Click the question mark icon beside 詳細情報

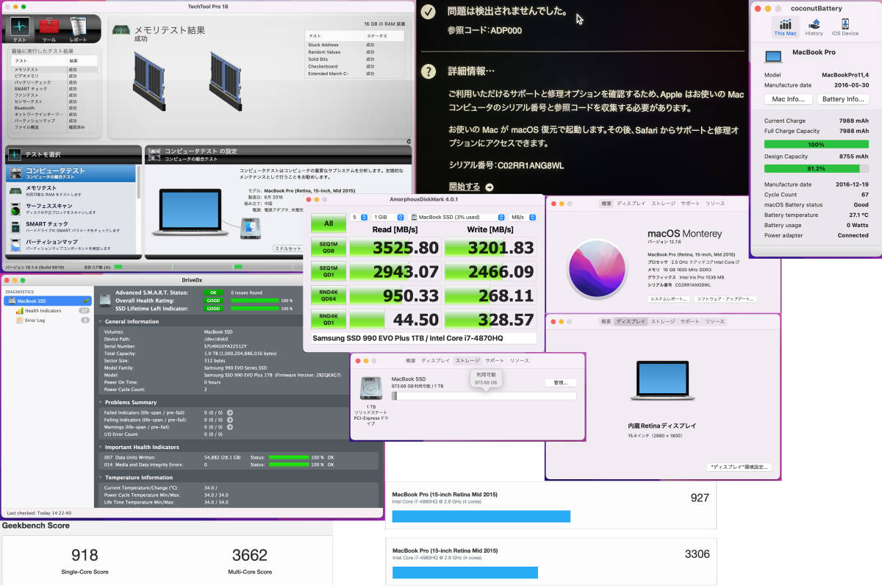pos(429,71)
